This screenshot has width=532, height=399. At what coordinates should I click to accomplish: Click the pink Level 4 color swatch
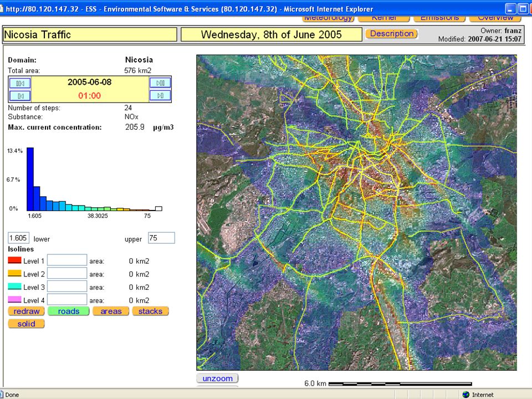[14, 299]
